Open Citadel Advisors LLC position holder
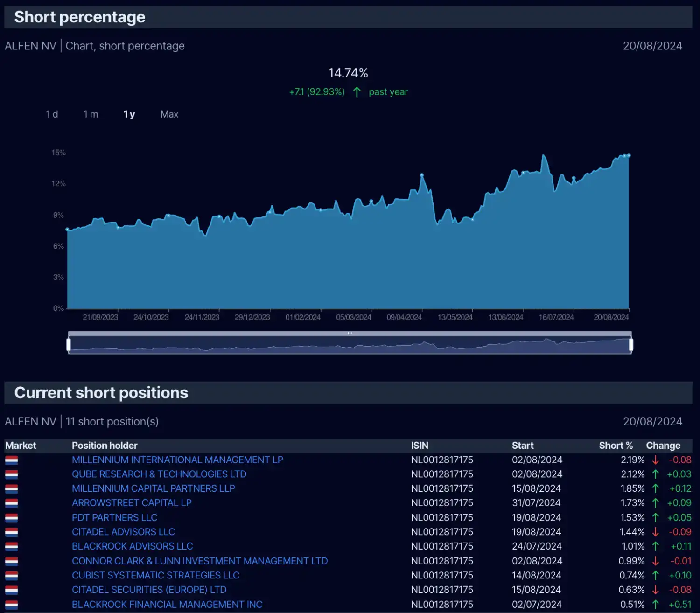The width and height of the screenshot is (700, 613). [x=123, y=532]
